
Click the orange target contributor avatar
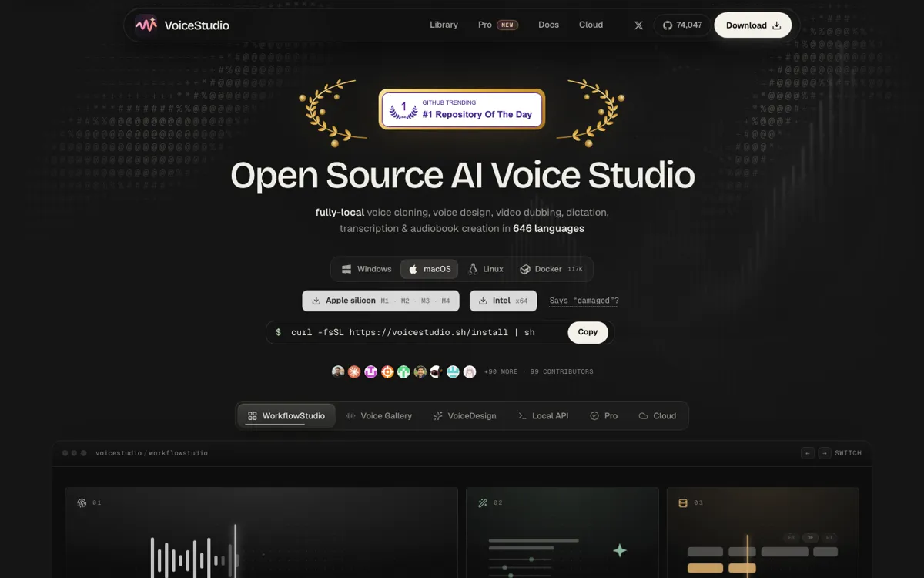(x=387, y=371)
